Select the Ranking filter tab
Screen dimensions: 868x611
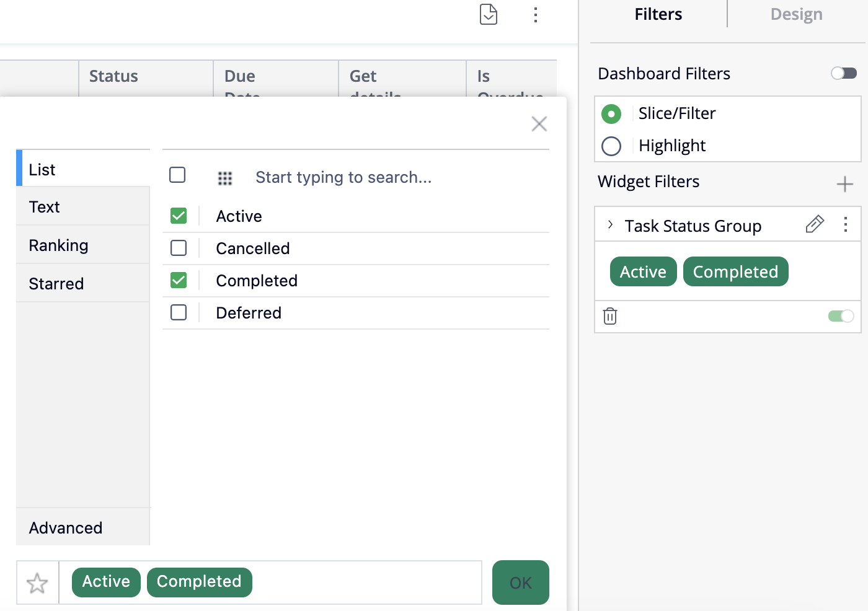[59, 245]
